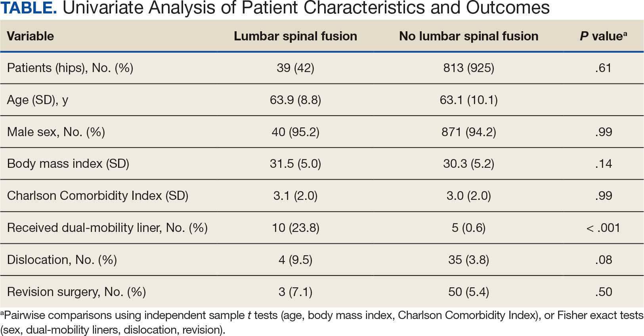
Task: Click the "Revision surgery, No. (%)" label
Action: coord(76,292)
